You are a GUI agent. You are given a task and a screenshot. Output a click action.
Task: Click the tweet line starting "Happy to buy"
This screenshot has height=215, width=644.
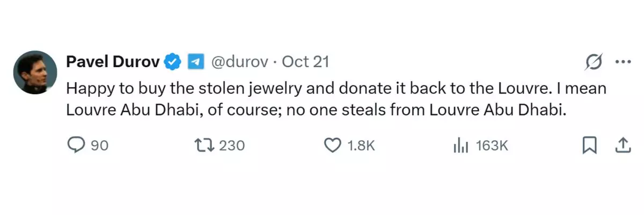(336, 89)
